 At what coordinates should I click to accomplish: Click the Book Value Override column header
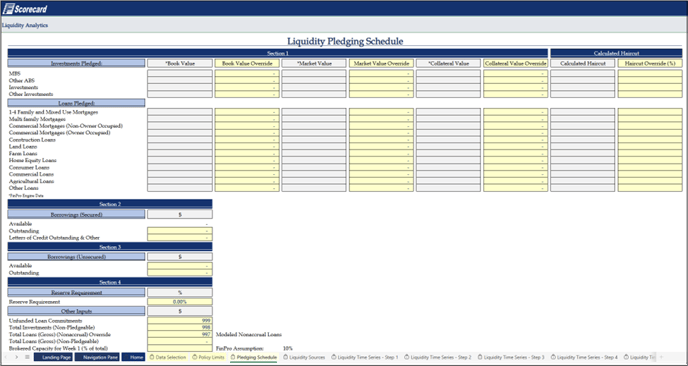click(x=247, y=63)
